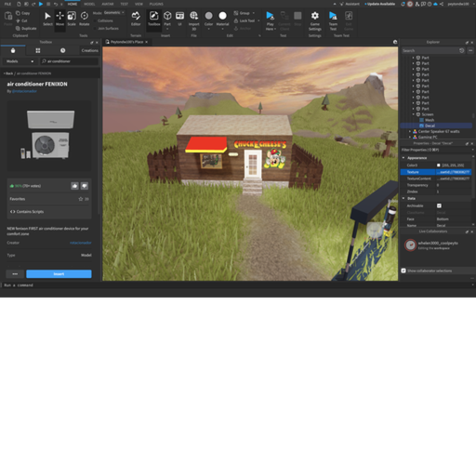The width and height of the screenshot is (476, 476).
Task: Choose the Rotate tool
Action: click(x=84, y=20)
